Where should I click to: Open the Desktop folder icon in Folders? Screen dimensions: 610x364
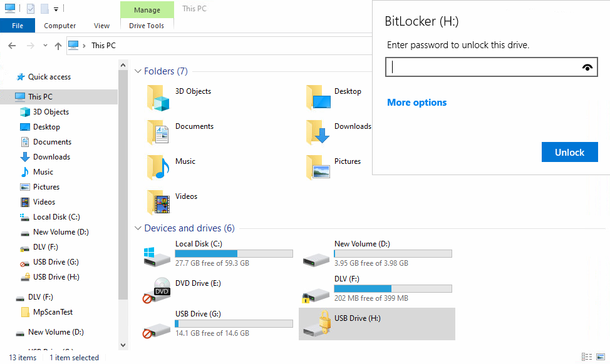click(x=318, y=98)
